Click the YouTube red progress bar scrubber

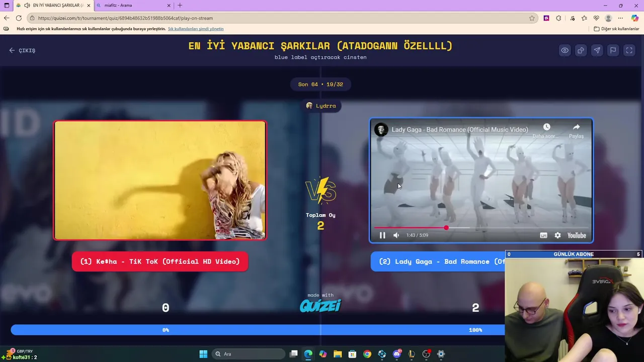click(446, 228)
